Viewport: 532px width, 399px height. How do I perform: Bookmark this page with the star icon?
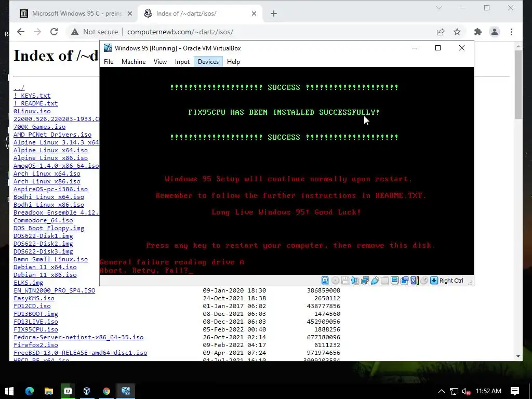coord(457,32)
